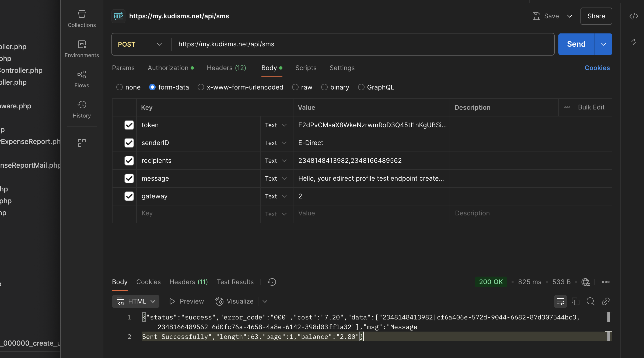Click the Save button label

tap(551, 16)
